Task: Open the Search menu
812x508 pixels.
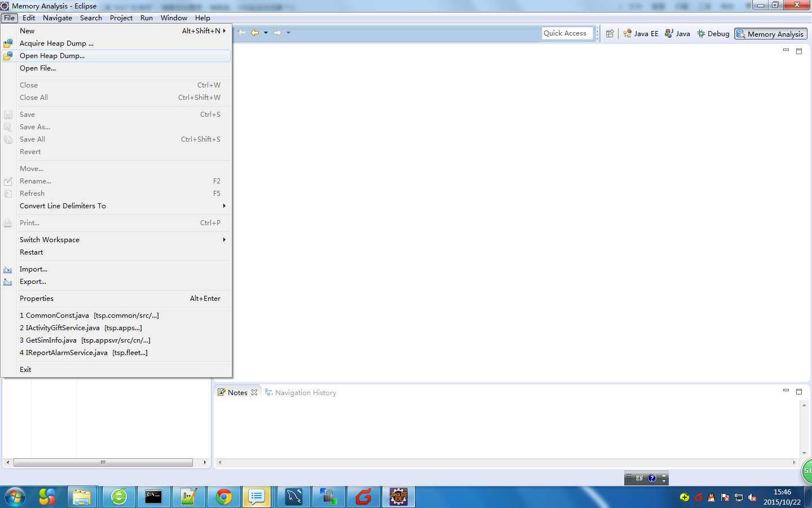Action: click(x=91, y=18)
